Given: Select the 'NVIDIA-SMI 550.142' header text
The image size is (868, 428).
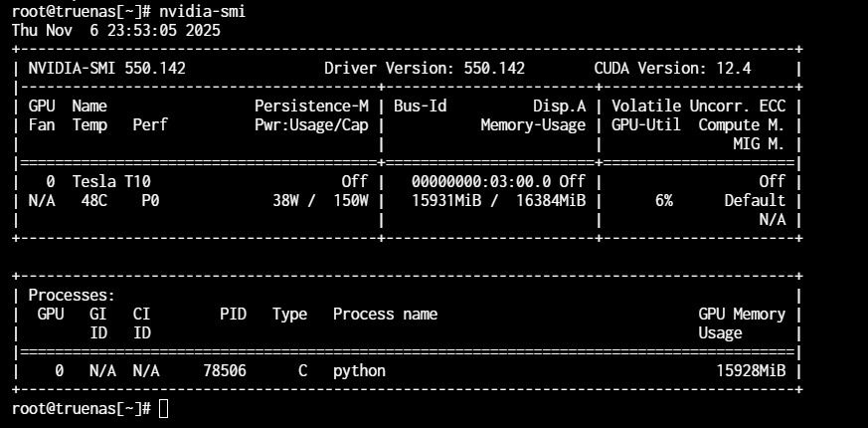Looking at the screenshot, I should click(x=106, y=69).
